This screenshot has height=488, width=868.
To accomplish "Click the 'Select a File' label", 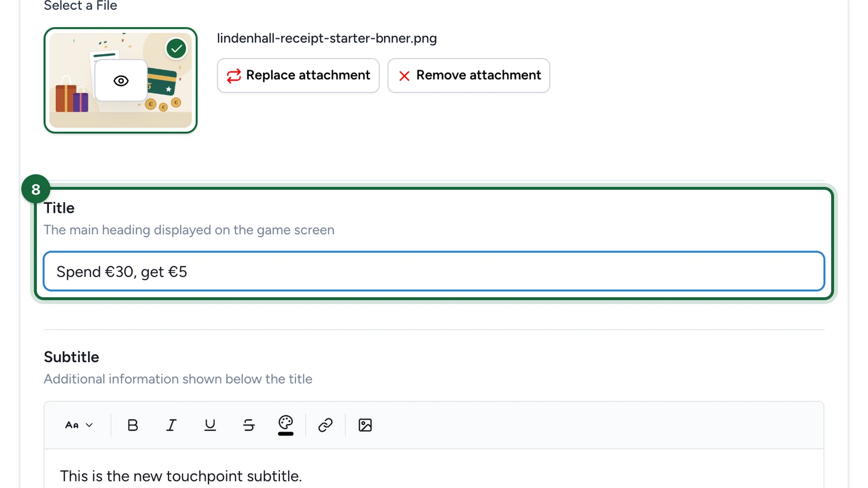I will coord(80,5).
